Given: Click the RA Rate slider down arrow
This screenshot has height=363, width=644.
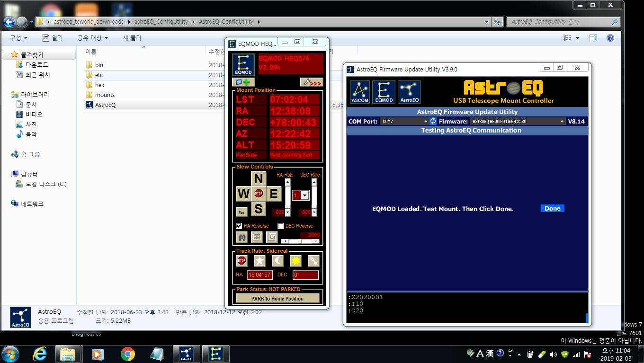Looking at the screenshot, I should [x=287, y=212].
